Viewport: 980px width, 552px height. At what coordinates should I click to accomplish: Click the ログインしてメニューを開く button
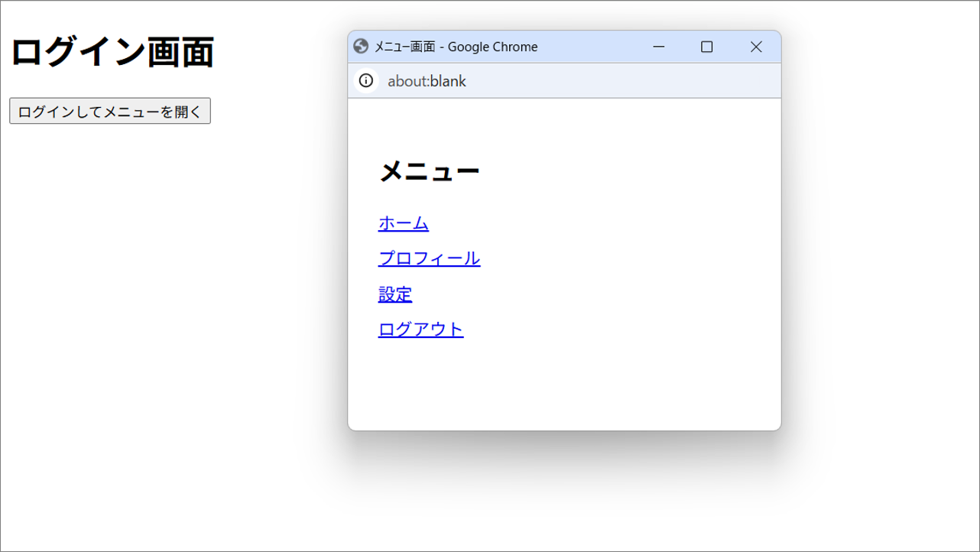(110, 112)
